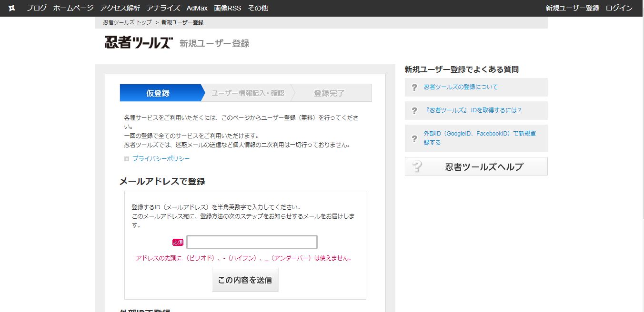Click question icon beside 外部ID FAQ
This screenshot has width=644, height=312.
click(414, 138)
